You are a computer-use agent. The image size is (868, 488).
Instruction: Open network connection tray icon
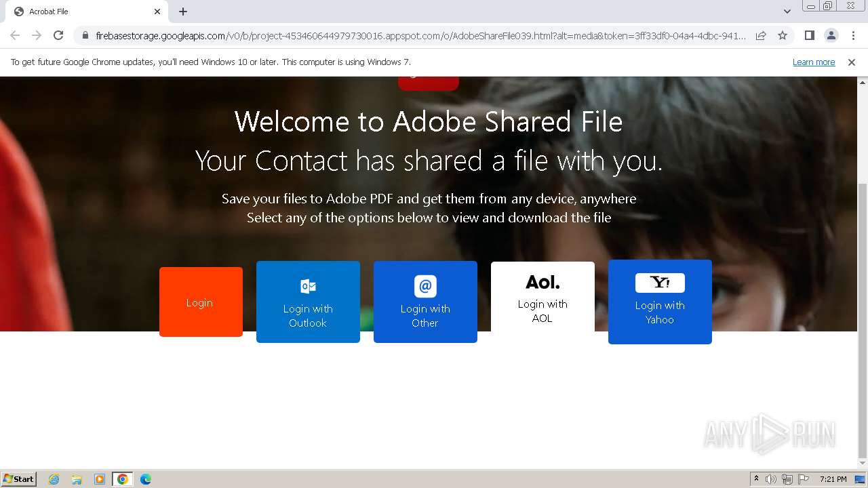pyautogui.click(x=787, y=479)
